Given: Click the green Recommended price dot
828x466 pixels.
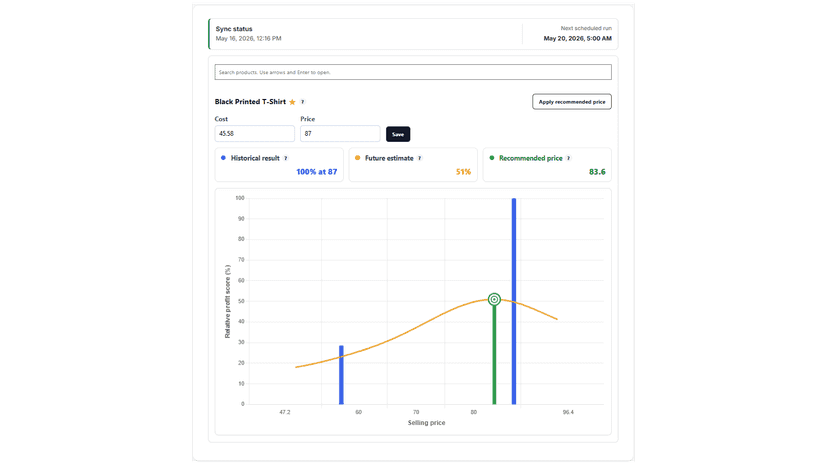Looking at the screenshot, I should pos(492,158).
